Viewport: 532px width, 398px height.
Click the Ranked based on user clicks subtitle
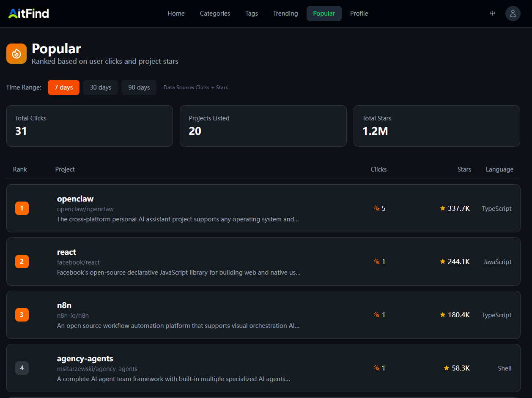pyautogui.click(x=105, y=61)
